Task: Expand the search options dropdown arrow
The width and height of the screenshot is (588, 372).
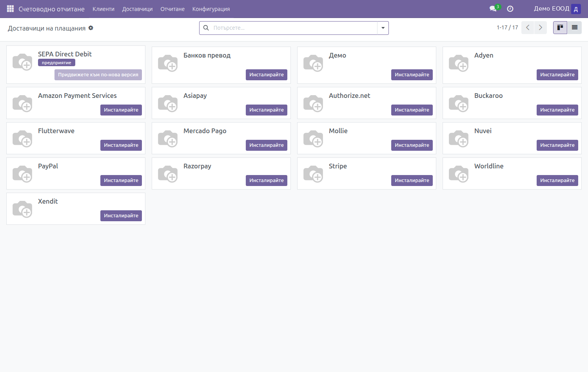Action: coord(383,28)
